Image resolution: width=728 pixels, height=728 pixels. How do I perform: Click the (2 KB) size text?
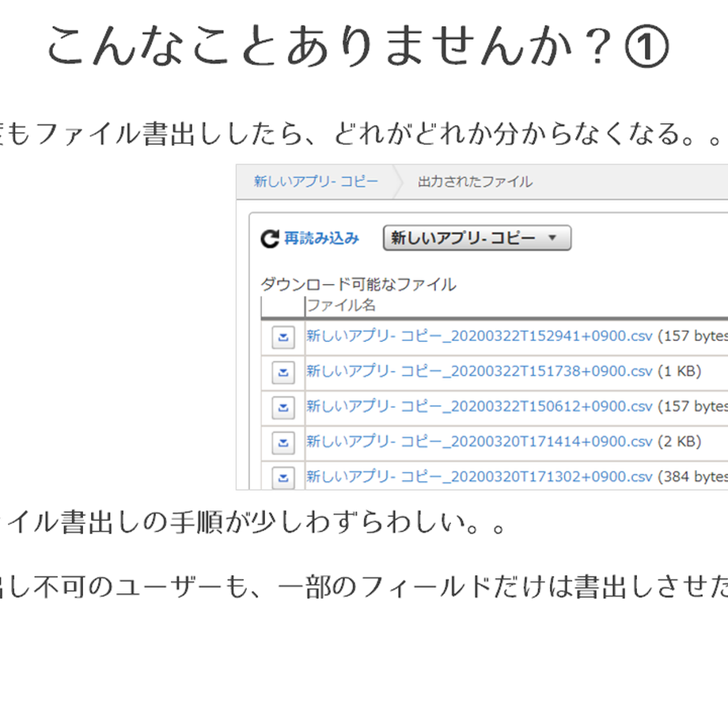pyautogui.click(x=679, y=441)
